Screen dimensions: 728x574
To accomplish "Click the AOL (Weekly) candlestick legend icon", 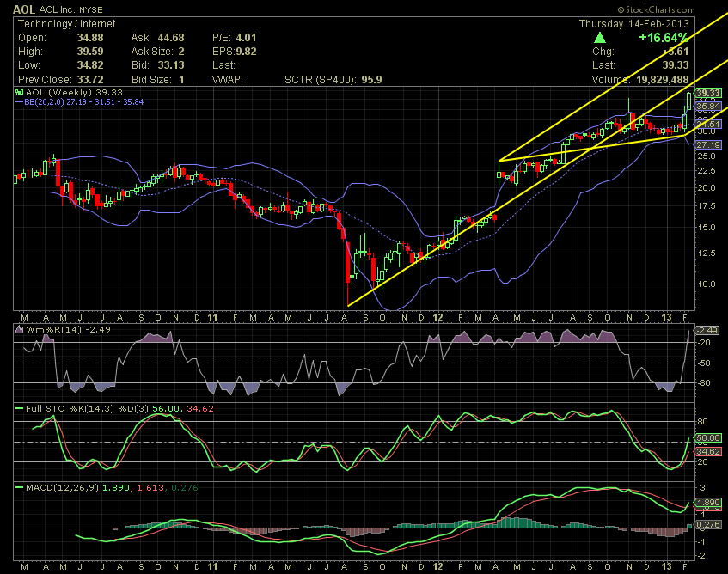I will click(x=18, y=92).
